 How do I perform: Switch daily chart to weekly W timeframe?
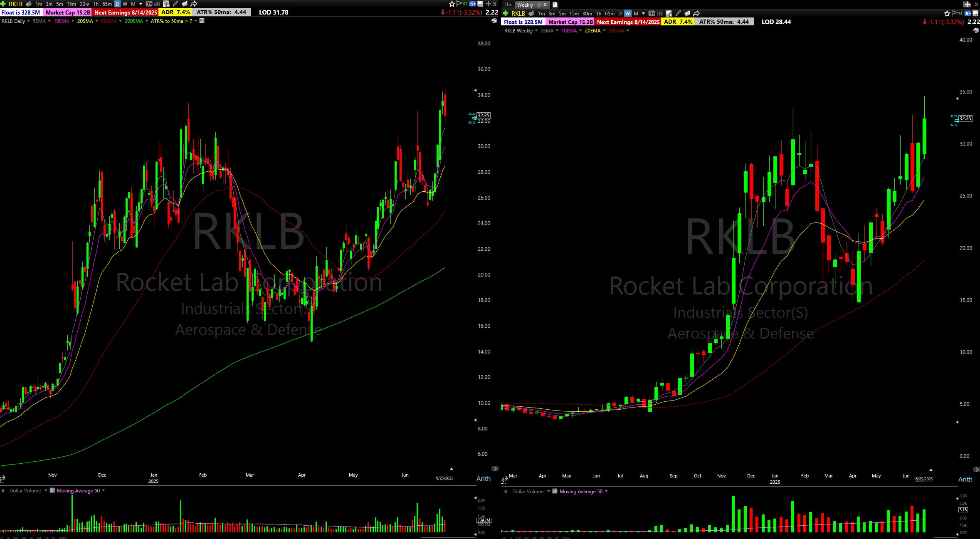coord(125,4)
